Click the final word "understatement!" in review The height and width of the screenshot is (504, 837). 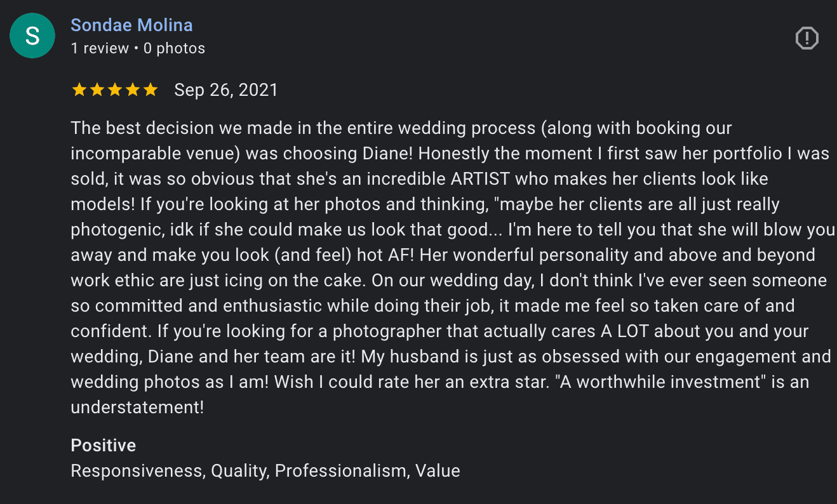click(x=137, y=408)
